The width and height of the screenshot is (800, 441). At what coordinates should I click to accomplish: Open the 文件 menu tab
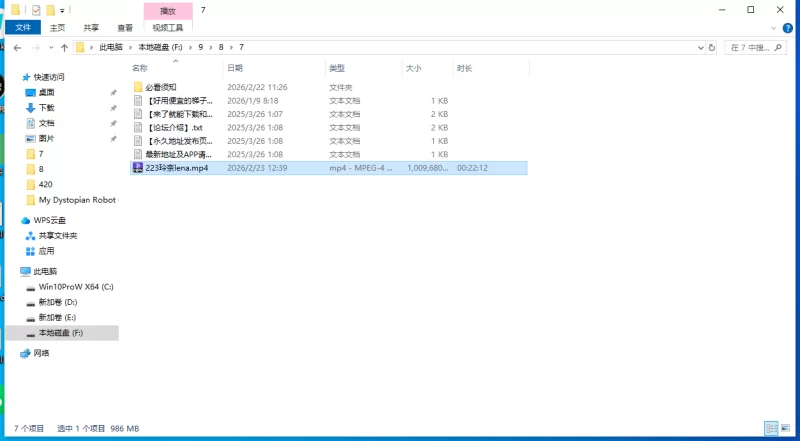[x=23, y=28]
